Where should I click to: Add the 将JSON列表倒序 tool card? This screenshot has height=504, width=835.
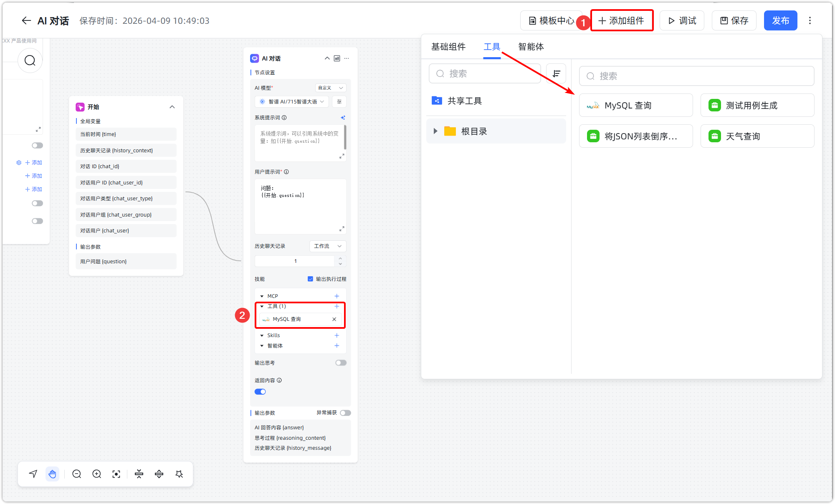point(636,136)
